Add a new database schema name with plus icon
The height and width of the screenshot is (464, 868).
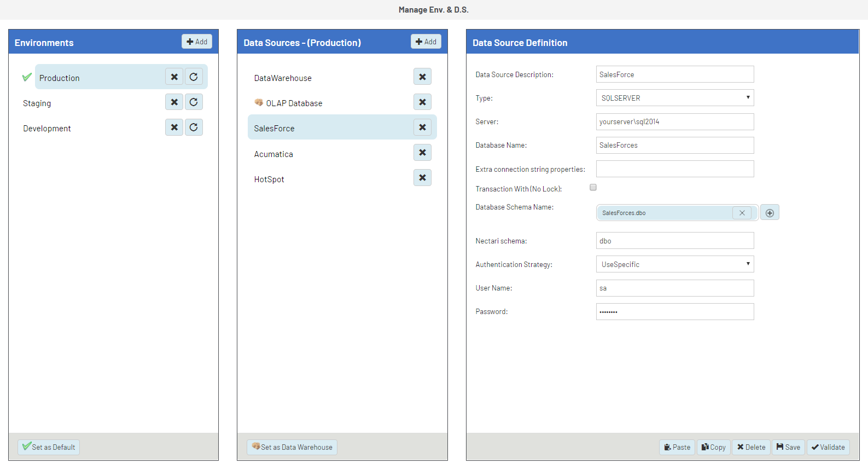[x=770, y=213]
